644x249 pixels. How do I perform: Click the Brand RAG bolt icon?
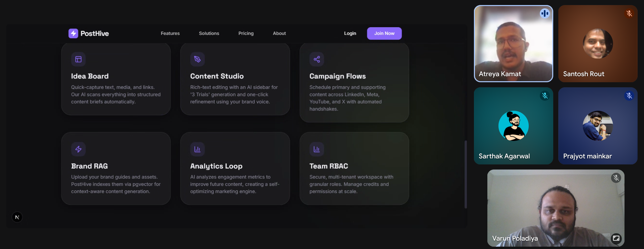pos(78,149)
